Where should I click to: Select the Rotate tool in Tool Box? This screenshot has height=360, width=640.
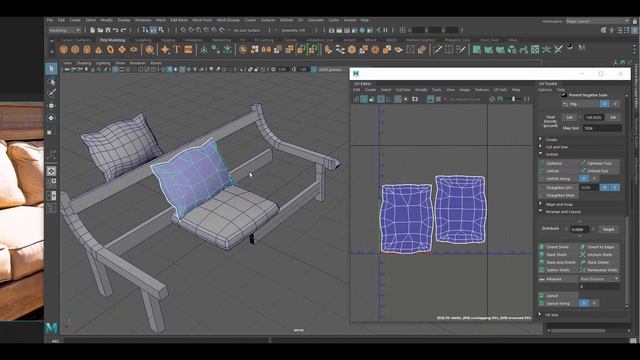[x=51, y=118]
